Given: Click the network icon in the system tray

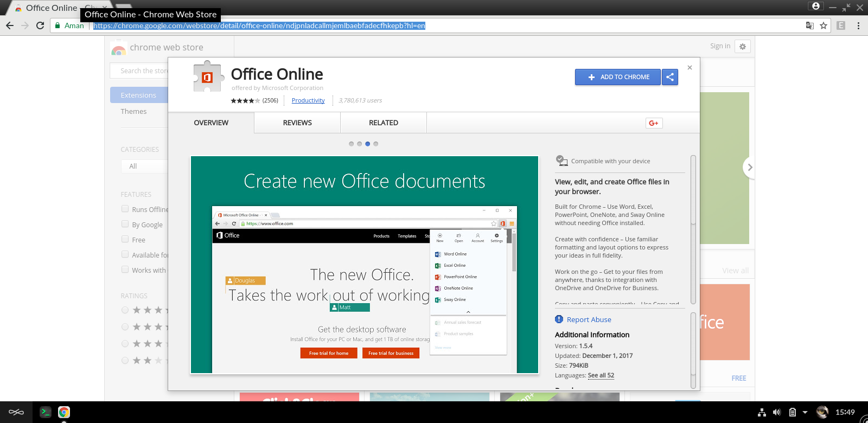Looking at the screenshot, I should [762, 412].
